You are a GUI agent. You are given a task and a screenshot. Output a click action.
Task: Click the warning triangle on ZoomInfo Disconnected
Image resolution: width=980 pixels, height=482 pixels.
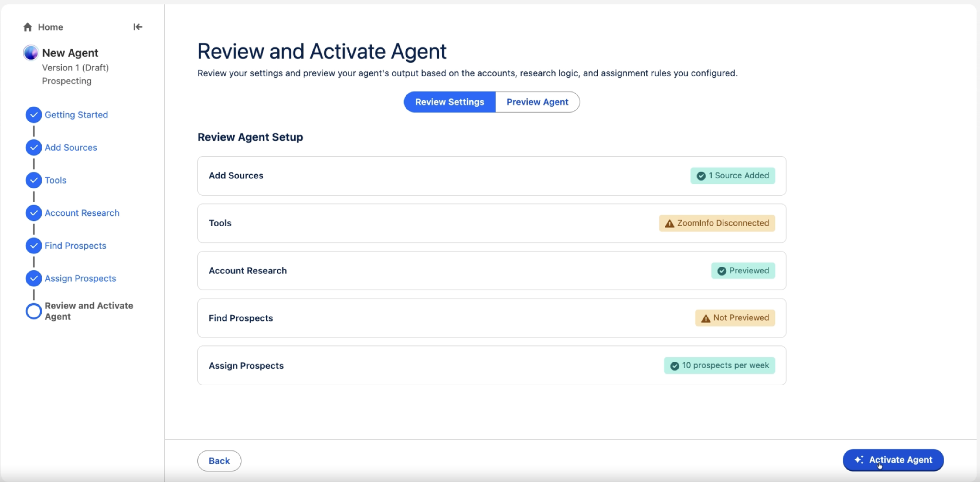pyautogui.click(x=670, y=223)
